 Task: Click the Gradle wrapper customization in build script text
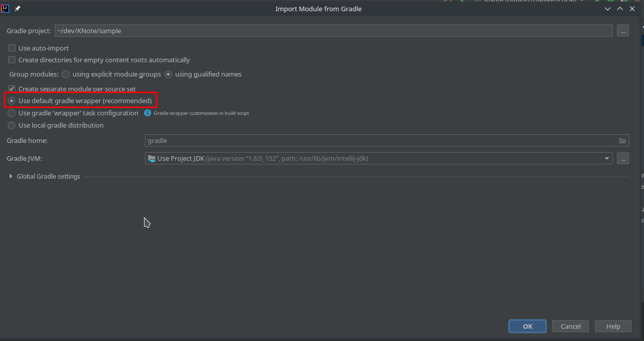(x=201, y=113)
